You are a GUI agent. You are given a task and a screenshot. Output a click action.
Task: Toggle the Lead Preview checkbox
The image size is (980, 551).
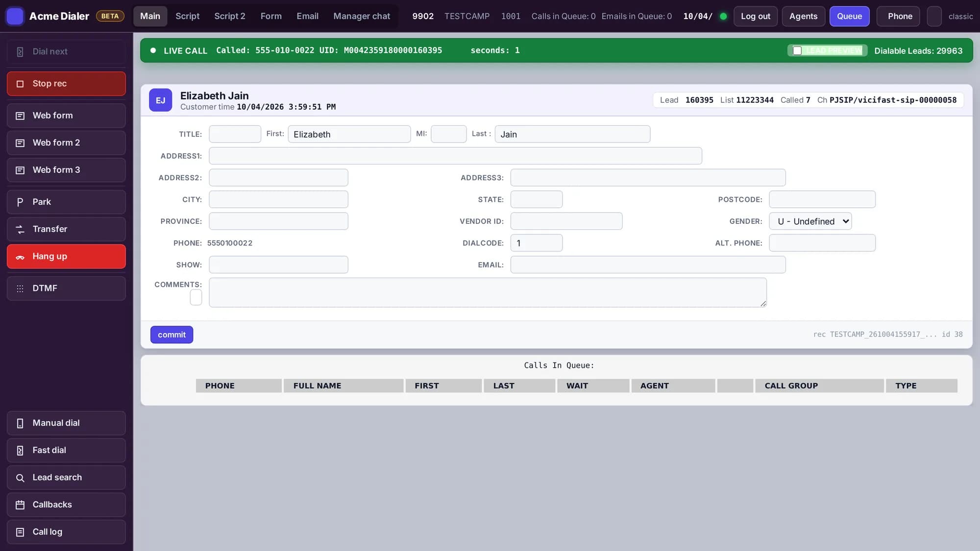pyautogui.click(x=797, y=51)
